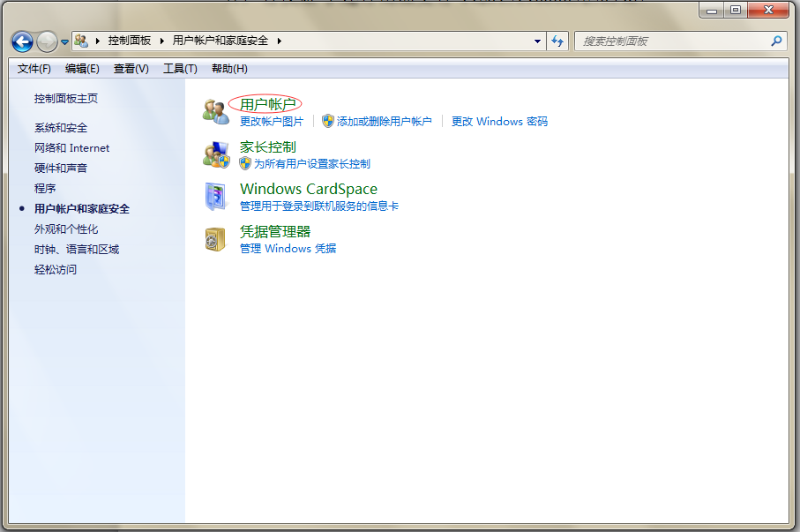Go to 控制面板主页 in sidebar
Image resolution: width=800 pixels, height=532 pixels.
(x=66, y=99)
